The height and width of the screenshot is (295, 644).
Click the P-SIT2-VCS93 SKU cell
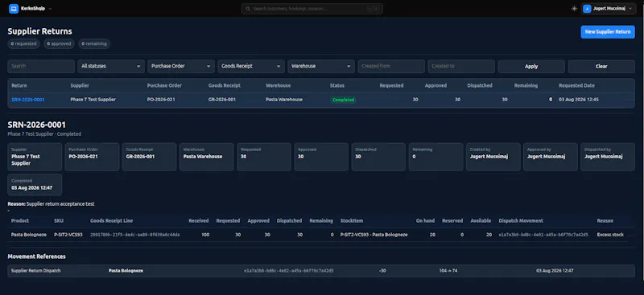68,235
